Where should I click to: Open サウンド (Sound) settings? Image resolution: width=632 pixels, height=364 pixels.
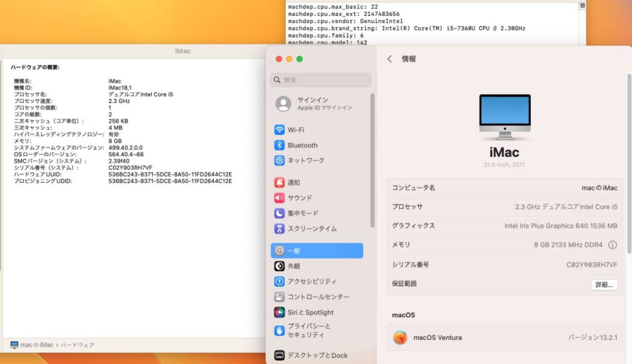(x=300, y=198)
